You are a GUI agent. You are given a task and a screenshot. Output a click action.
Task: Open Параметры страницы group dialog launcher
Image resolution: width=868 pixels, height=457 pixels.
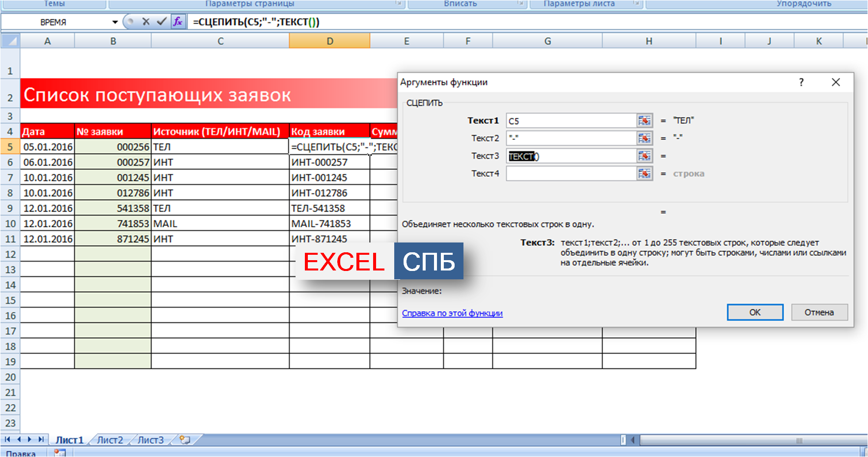(399, 4)
